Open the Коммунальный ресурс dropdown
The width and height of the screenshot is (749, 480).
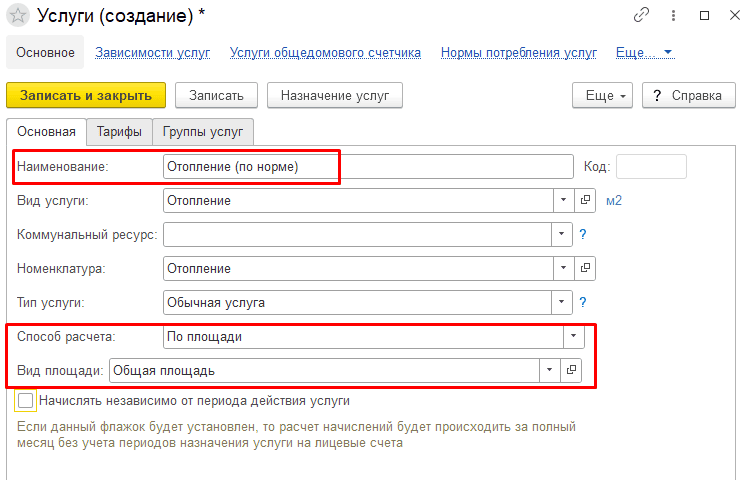(562, 234)
